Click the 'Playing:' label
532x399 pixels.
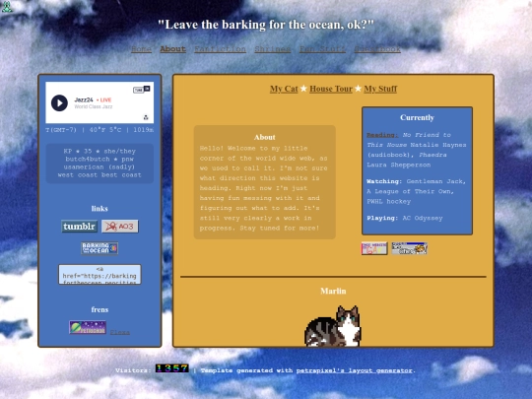click(382, 218)
